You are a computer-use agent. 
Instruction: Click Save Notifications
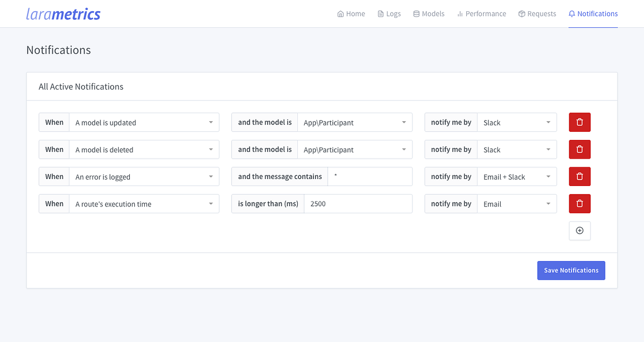[x=570, y=270]
